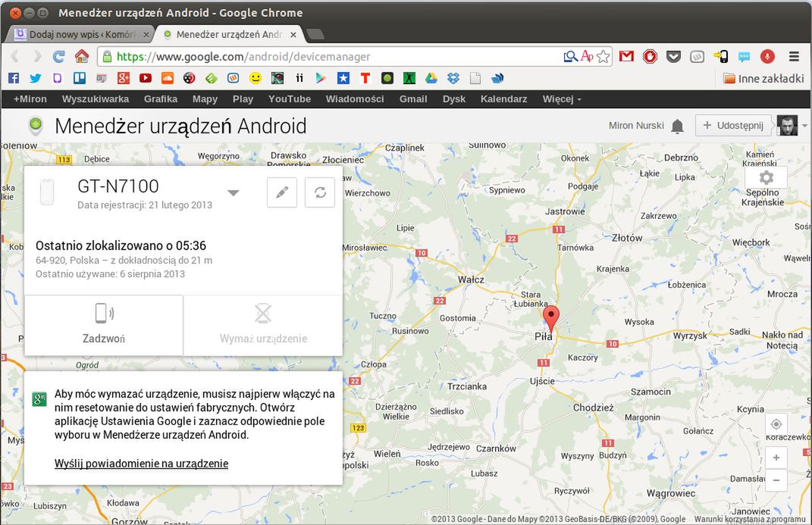The width and height of the screenshot is (812, 525).
Task: Open Chrome's hamburger menu
Action: pos(794,56)
